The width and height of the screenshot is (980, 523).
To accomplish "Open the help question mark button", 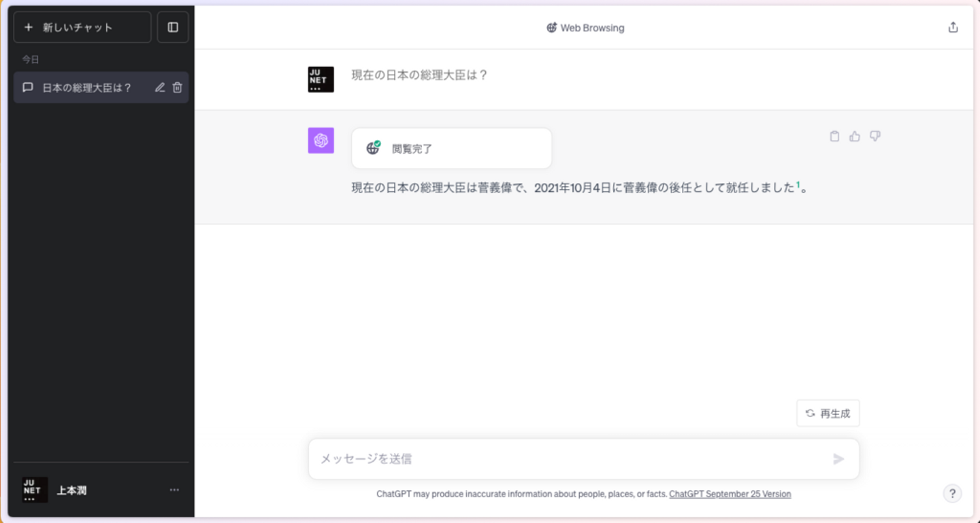I will point(952,494).
